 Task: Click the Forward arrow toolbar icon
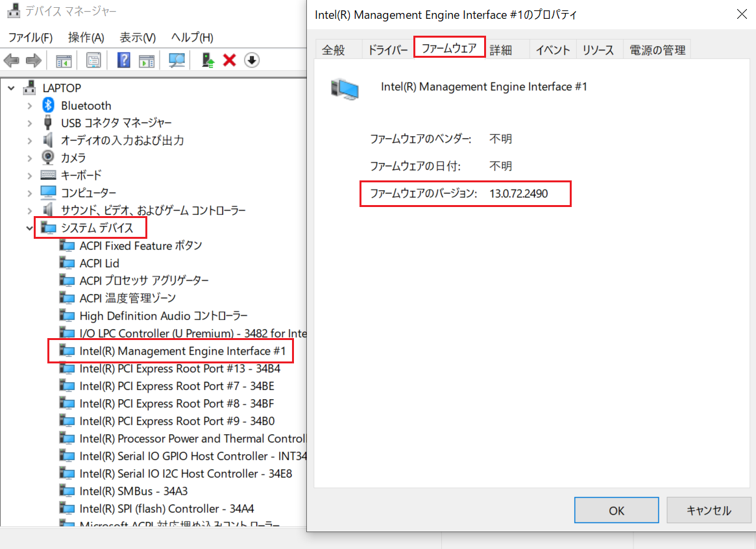[33, 61]
